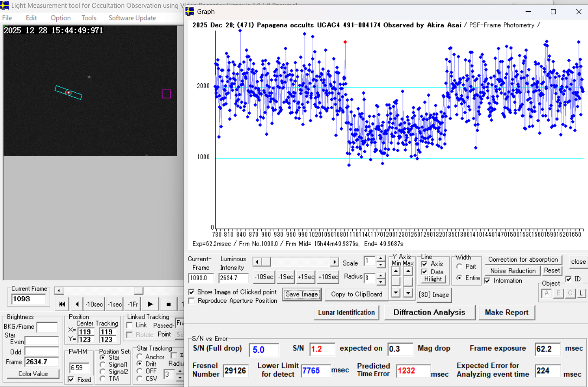Screen dimensions: 588x387
Task: Enable Reproduce Aperture Position checkbox
Action: (x=192, y=301)
